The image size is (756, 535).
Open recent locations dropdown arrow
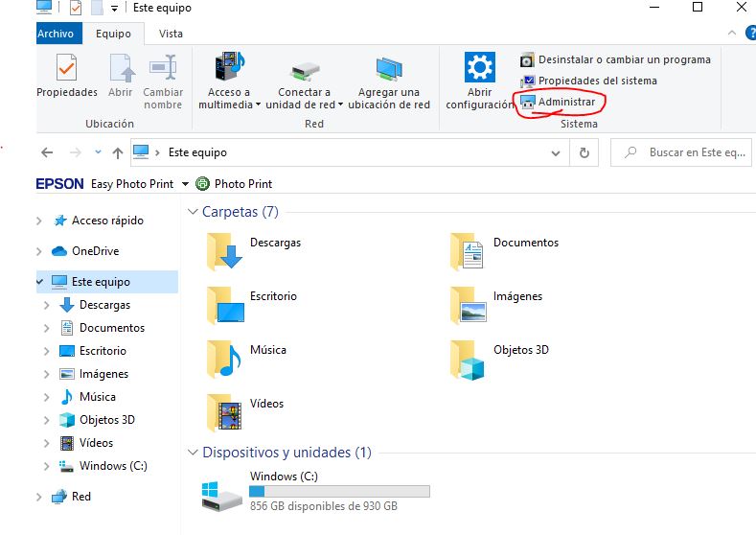pyautogui.click(x=98, y=151)
